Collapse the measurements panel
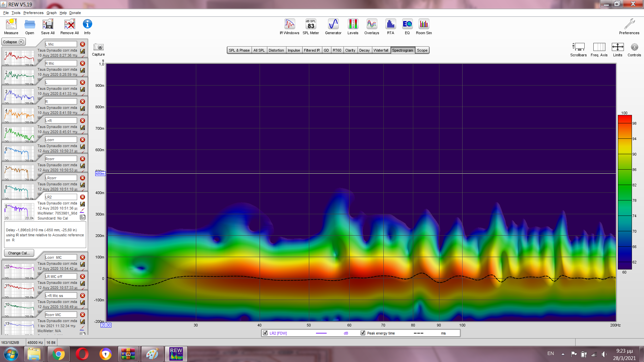 click(13, 42)
